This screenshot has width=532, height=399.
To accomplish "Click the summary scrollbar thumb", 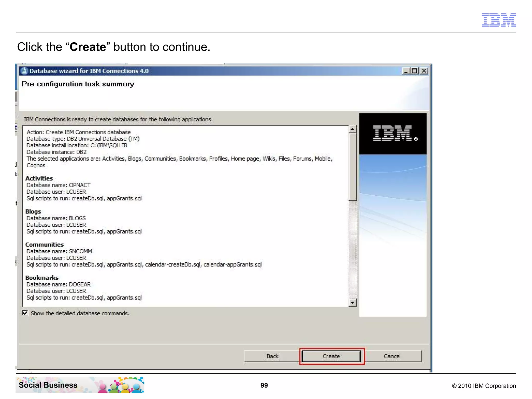I will point(352,167).
